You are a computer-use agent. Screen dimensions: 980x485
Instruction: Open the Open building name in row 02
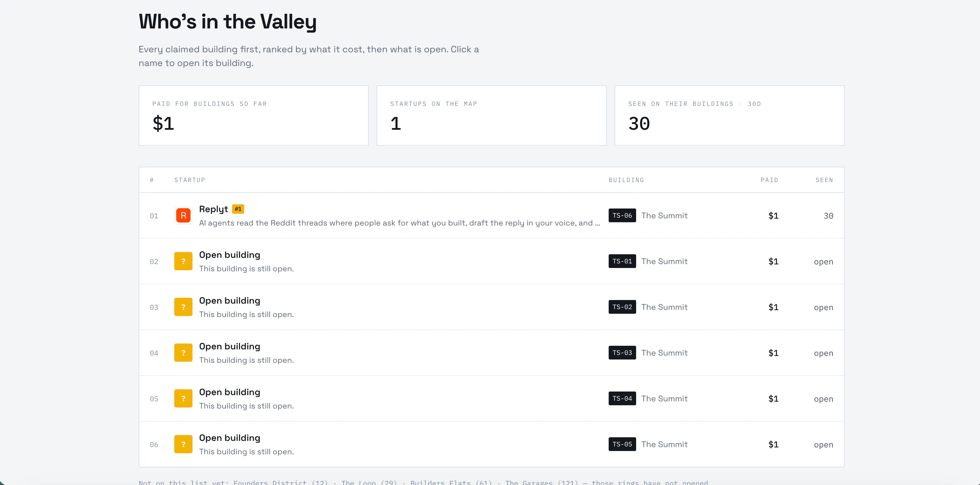(229, 255)
